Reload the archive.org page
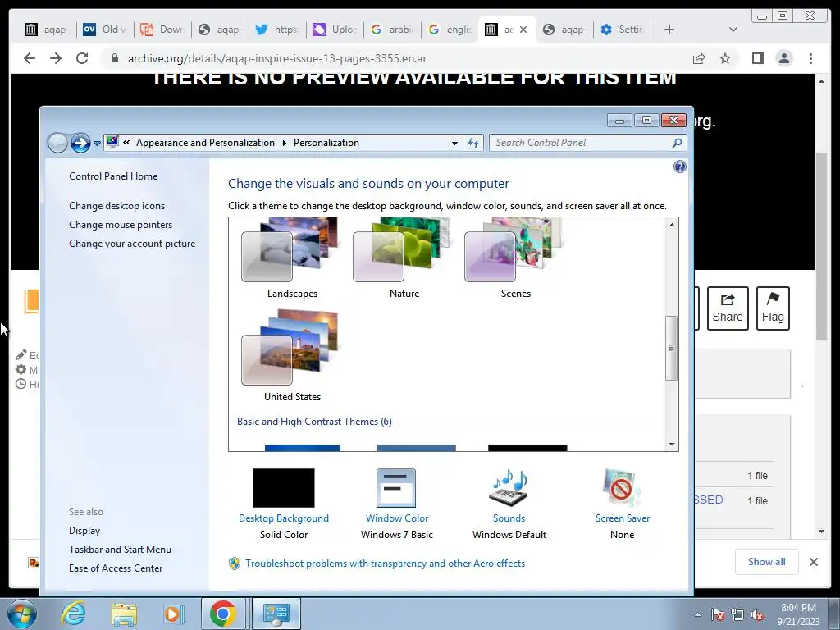This screenshot has width=840, height=630. pos(81,58)
